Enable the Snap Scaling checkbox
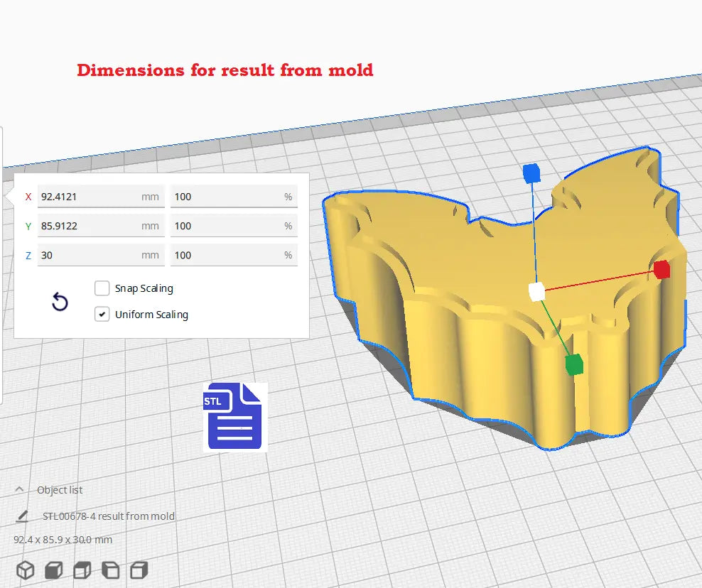Viewport: 702px width, 588px height. pyautogui.click(x=102, y=288)
